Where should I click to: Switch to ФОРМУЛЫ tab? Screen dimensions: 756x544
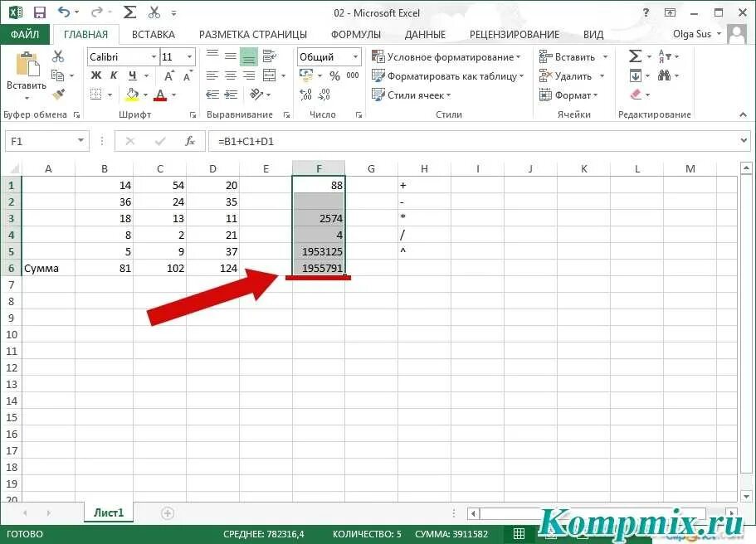coord(356,34)
